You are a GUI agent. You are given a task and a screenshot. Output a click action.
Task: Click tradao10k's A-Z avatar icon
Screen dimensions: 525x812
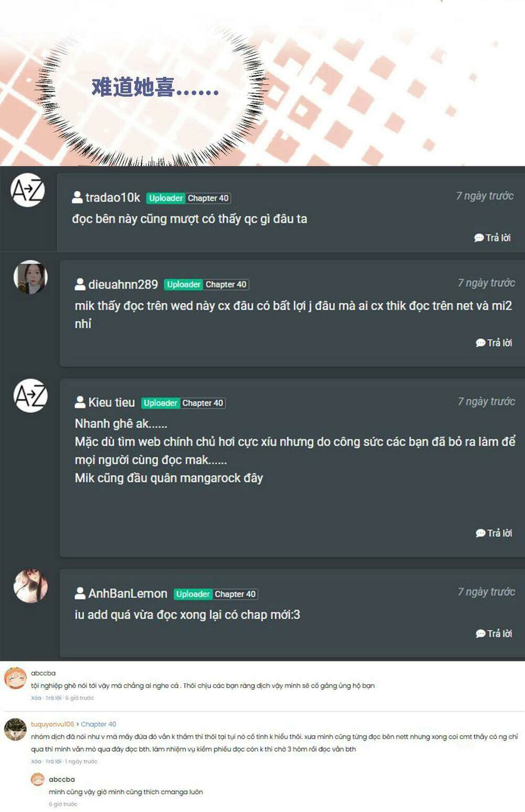pyautogui.click(x=27, y=190)
